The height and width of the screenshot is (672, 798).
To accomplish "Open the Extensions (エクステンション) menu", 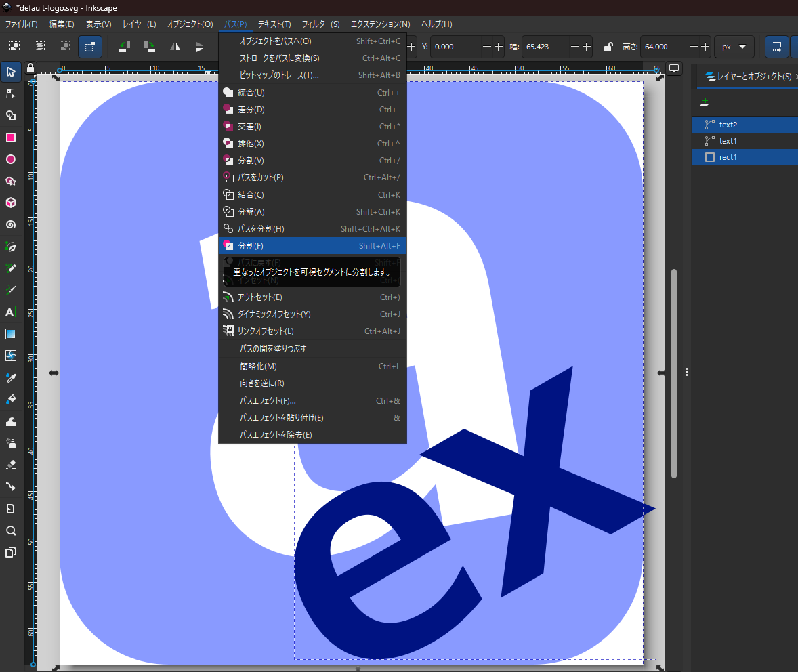I will tap(380, 24).
